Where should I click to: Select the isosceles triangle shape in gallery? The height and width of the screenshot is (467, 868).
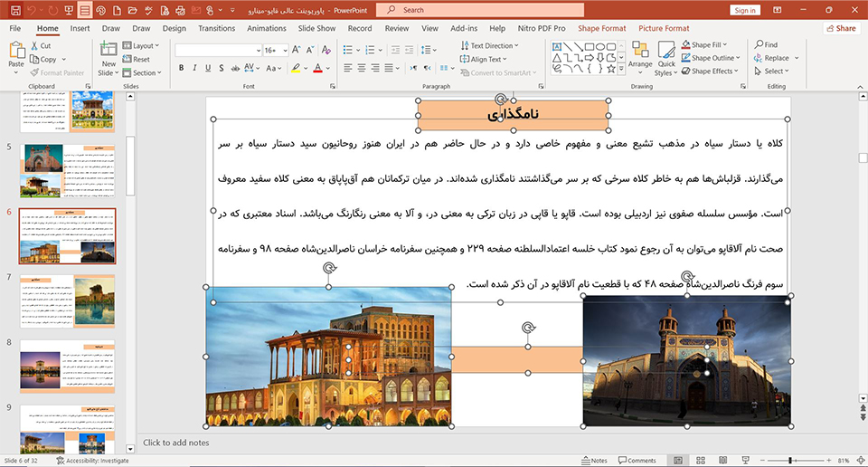(557, 58)
